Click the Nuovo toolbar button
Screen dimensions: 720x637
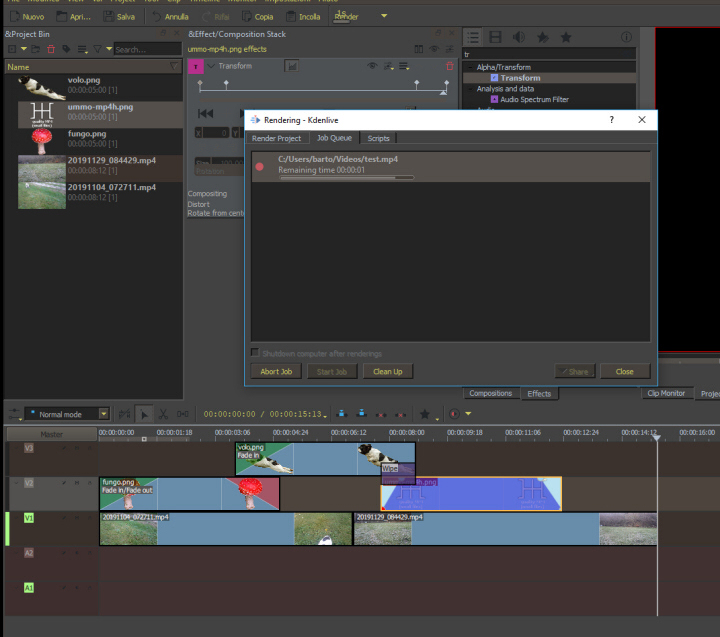[27, 17]
